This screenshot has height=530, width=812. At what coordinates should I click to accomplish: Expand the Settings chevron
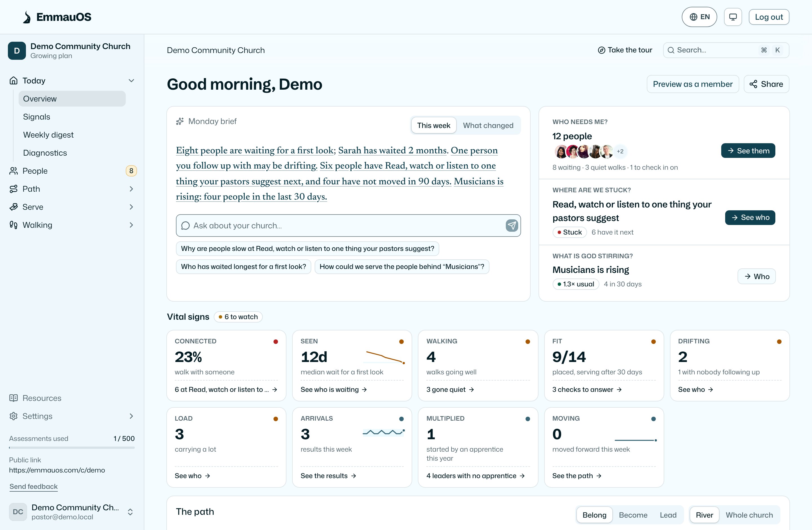coord(131,416)
